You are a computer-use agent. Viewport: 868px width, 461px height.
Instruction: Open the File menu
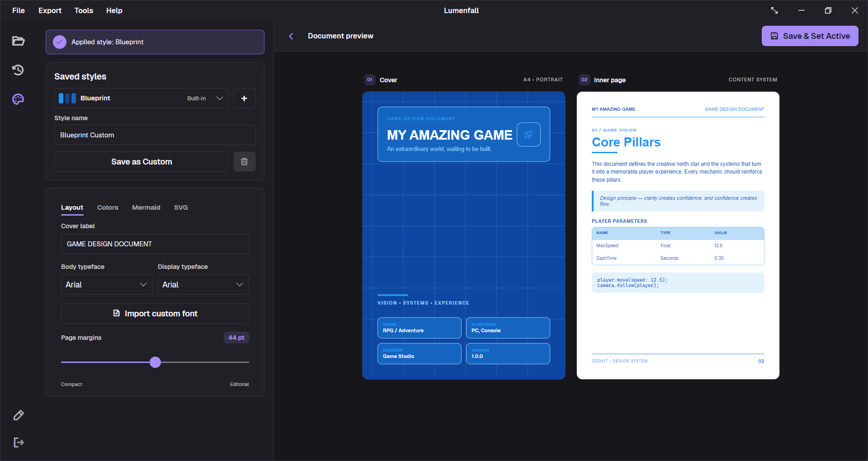point(19,10)
